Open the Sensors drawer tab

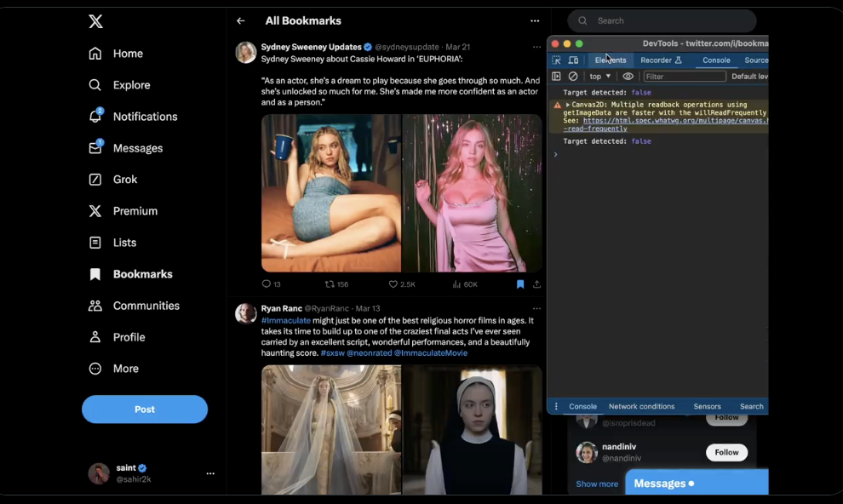(x=707, y=406)
